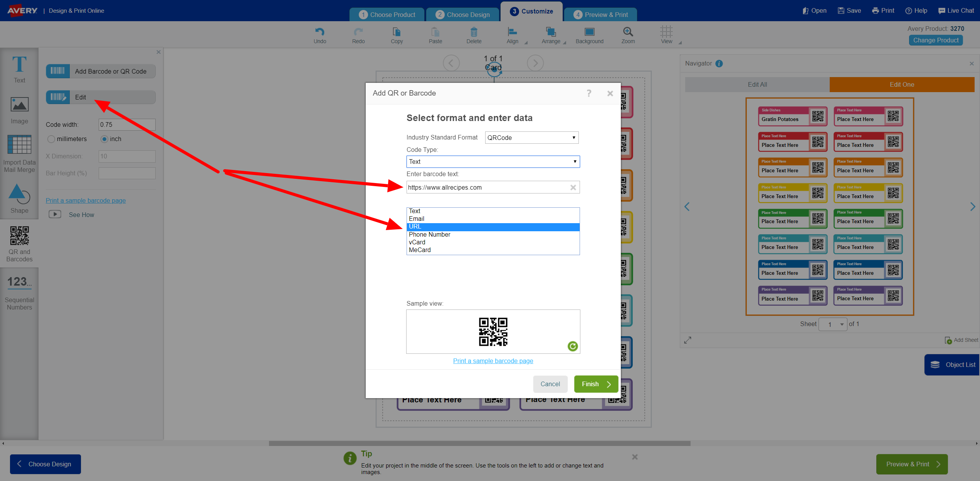This screenshot has width=980, height=481.
Task: Choose URL from the code type list
Action: [493, 227]
